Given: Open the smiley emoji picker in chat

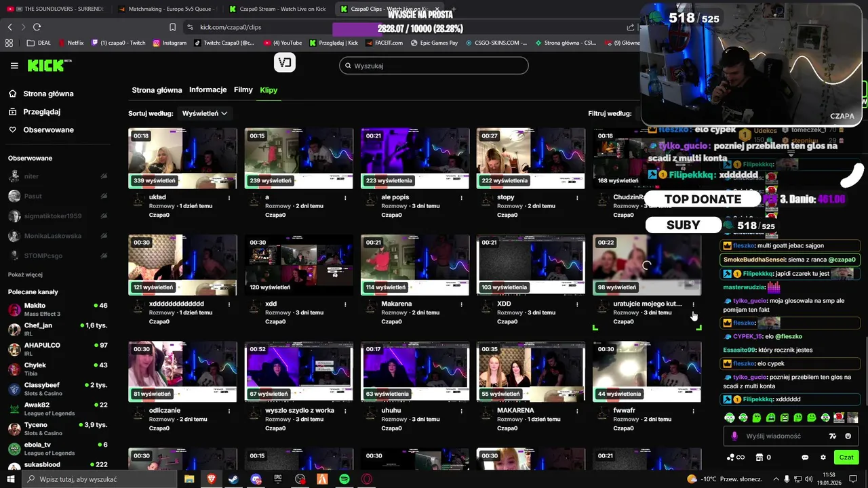Looking at the screenshot, I should [848, 436].
